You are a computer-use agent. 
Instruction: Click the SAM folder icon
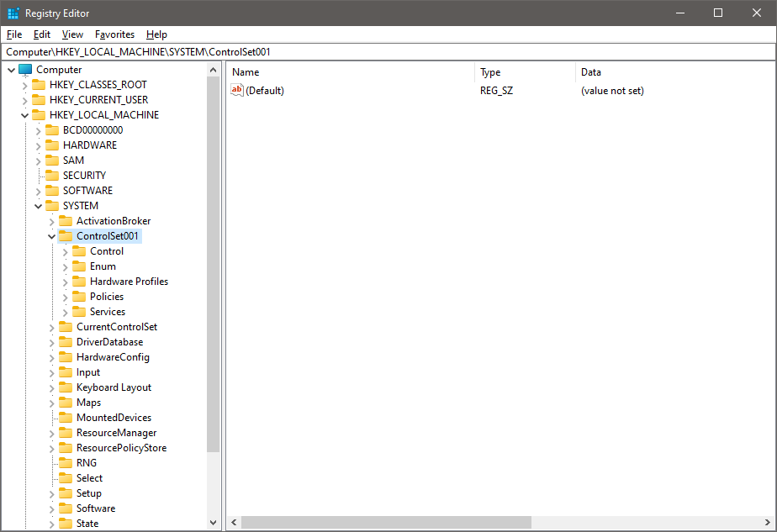(52, 161)
